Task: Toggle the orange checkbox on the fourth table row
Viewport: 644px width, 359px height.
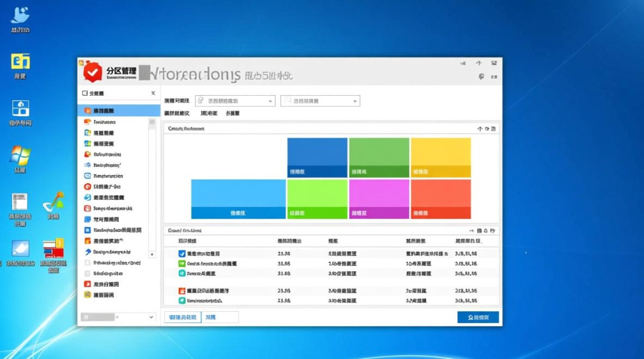Action: click(181, 291)
